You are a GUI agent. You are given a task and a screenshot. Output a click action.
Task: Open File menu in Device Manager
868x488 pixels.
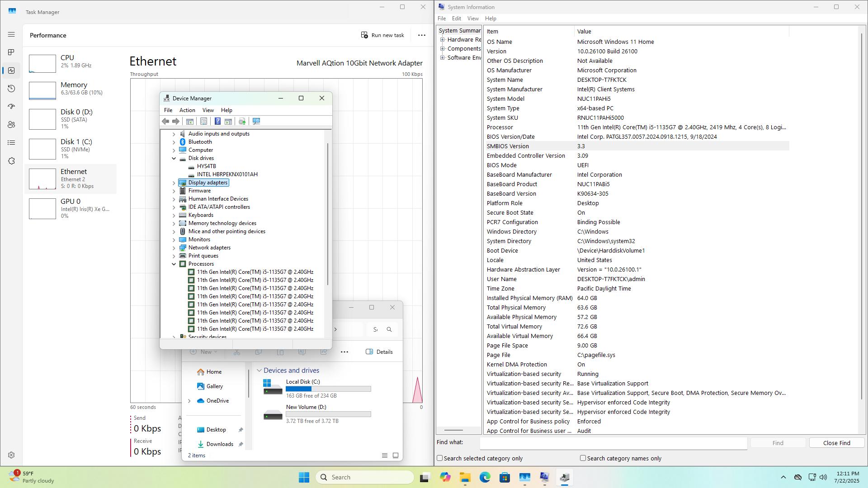(x=168, y=110)
